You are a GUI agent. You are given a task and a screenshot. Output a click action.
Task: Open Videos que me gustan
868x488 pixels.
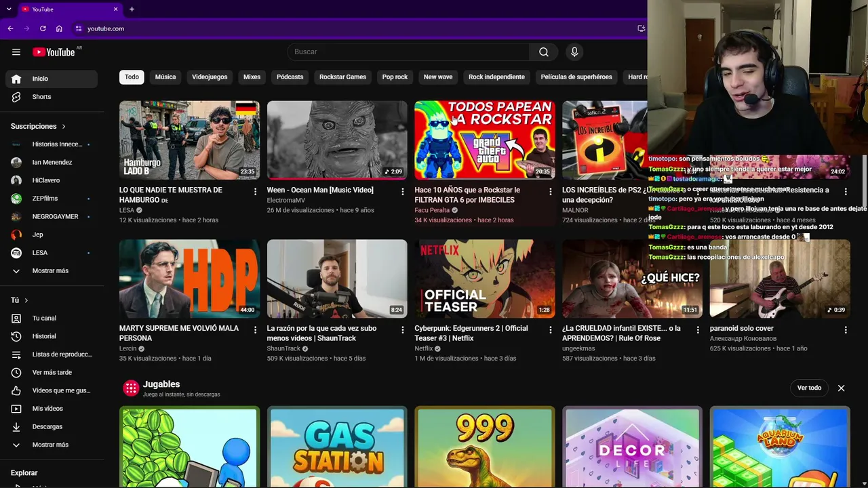point(52,390)
